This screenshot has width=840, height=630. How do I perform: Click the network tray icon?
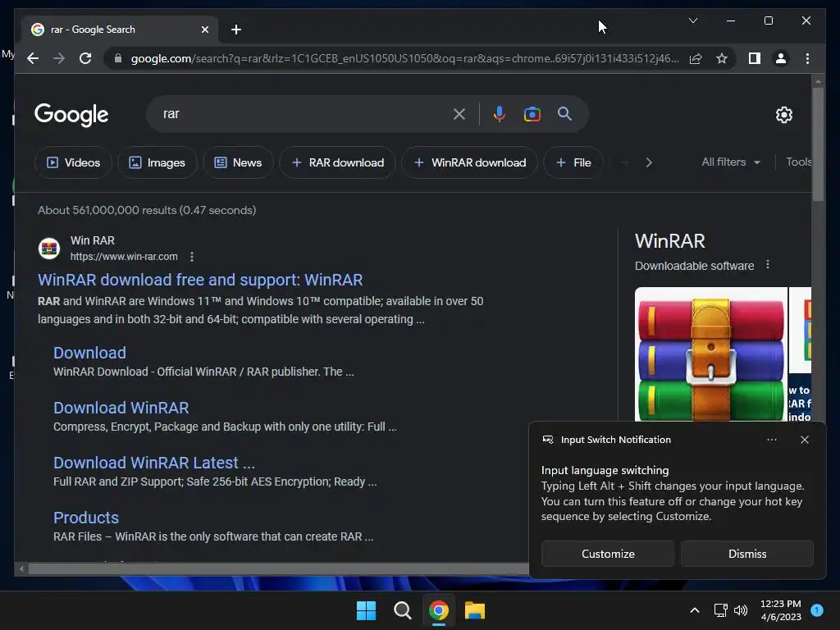pyautogui.click(x=720, y=610)
